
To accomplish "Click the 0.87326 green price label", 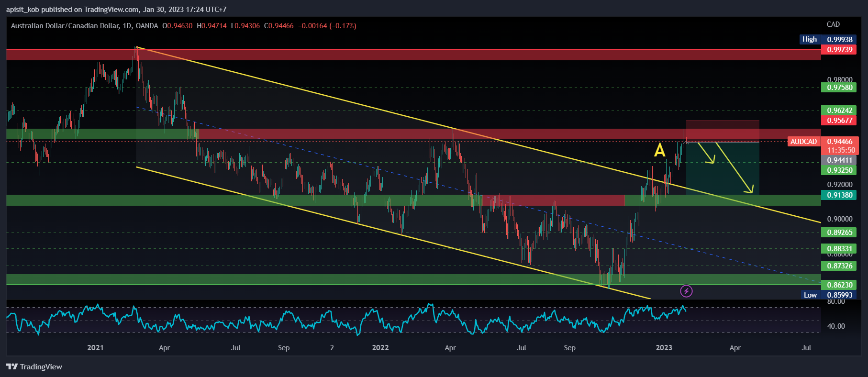I will (x=840, y=266).
